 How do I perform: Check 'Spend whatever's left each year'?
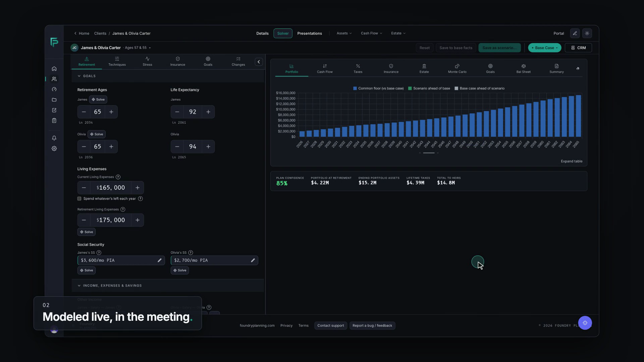click(79, 198)
